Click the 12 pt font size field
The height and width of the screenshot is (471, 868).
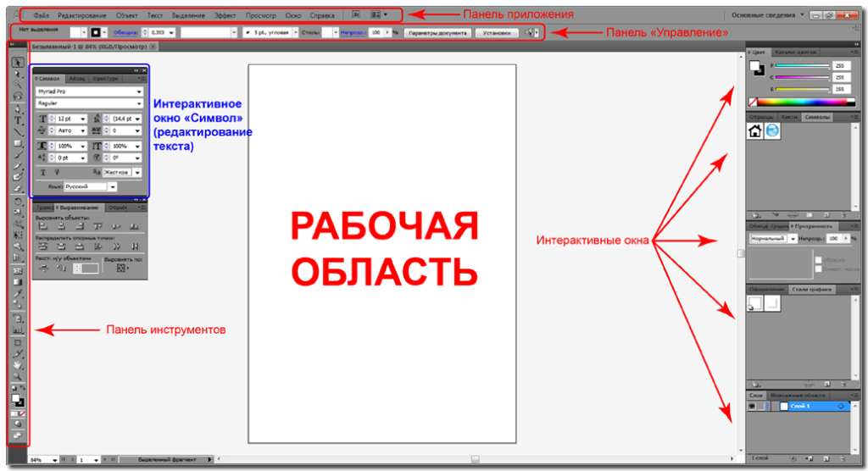(x=64, y=119)
